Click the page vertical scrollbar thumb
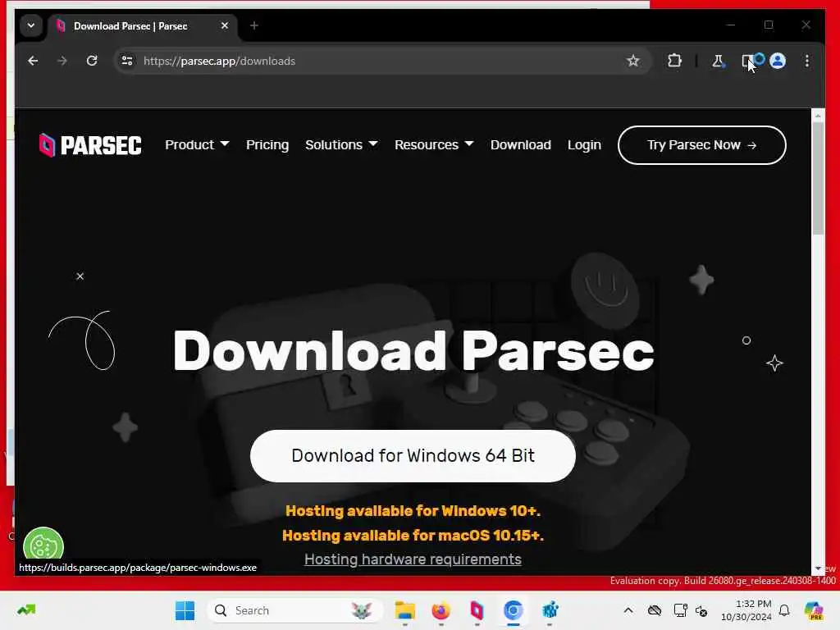 818,178
